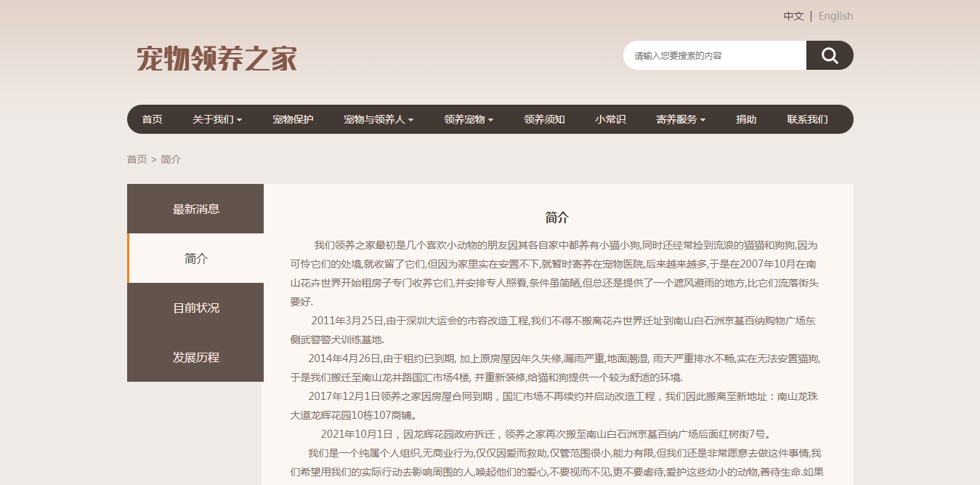Open the 联系我们 page
Image resolution: width=980 pixels, height=485 pixels.
click(x=807, y=119)
